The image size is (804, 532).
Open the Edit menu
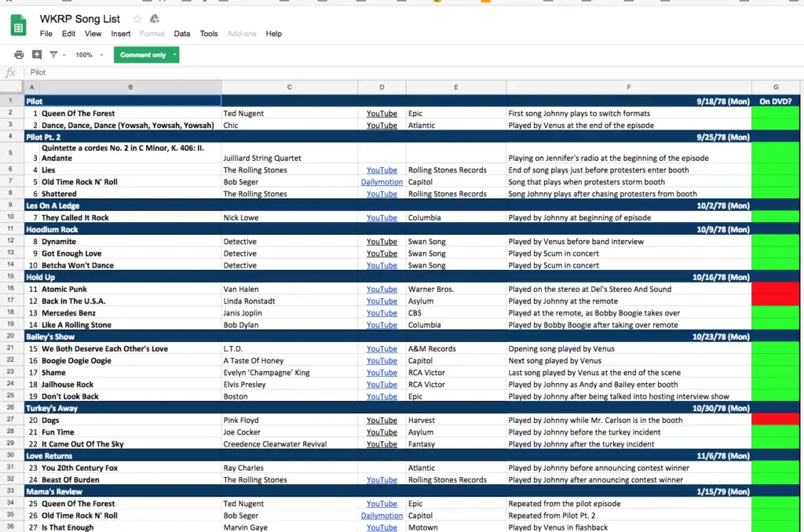coord(69,34)
